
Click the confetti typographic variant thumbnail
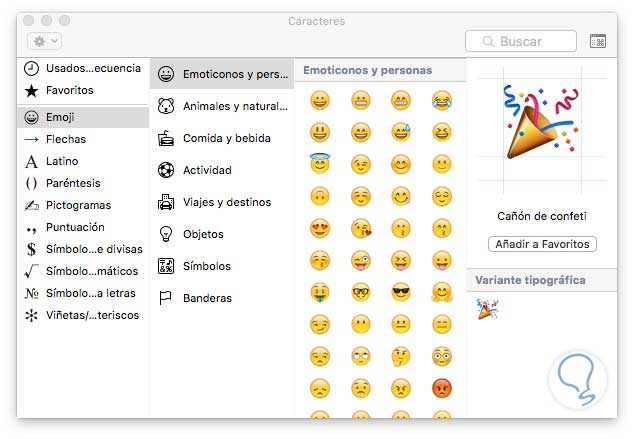[488, 310]
